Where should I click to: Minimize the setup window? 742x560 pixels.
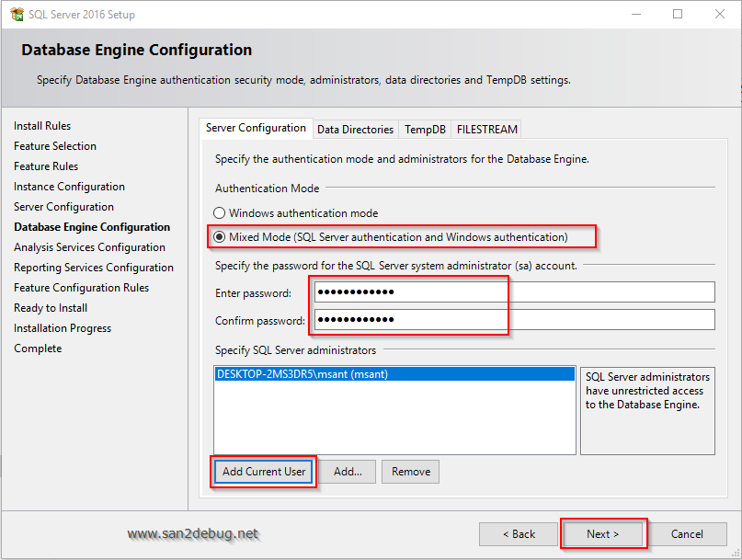[636, 15]
